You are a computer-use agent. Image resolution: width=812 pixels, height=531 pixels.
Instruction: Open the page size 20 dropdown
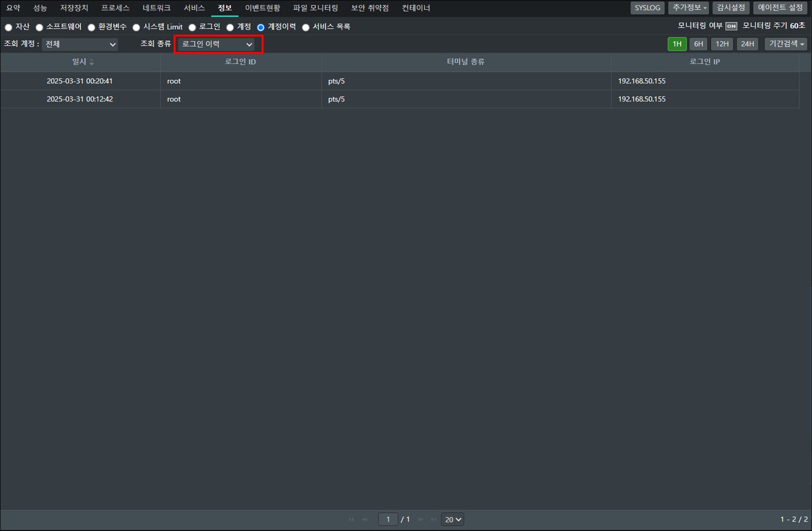point(452,519)
